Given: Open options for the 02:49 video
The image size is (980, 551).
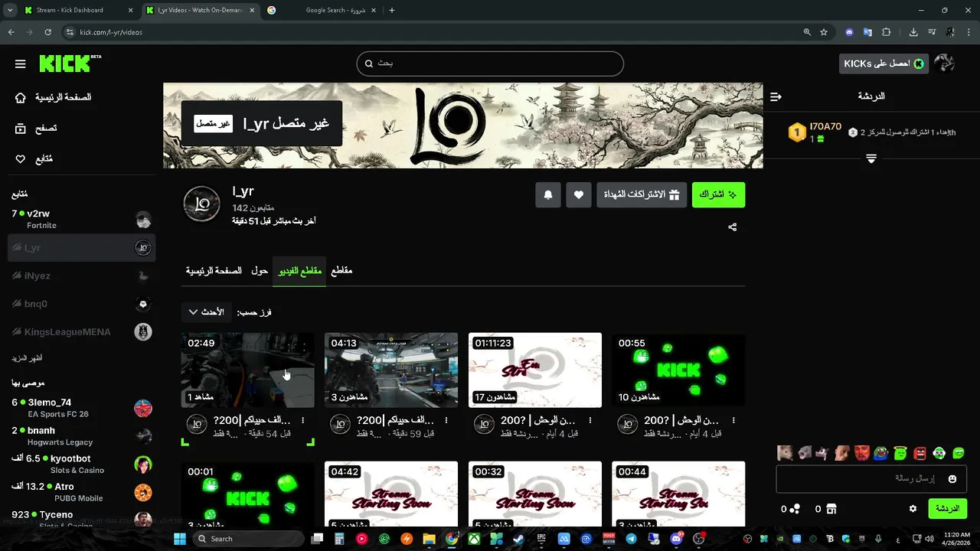Looking at the screenshot, I should click(x=303, y=421).
